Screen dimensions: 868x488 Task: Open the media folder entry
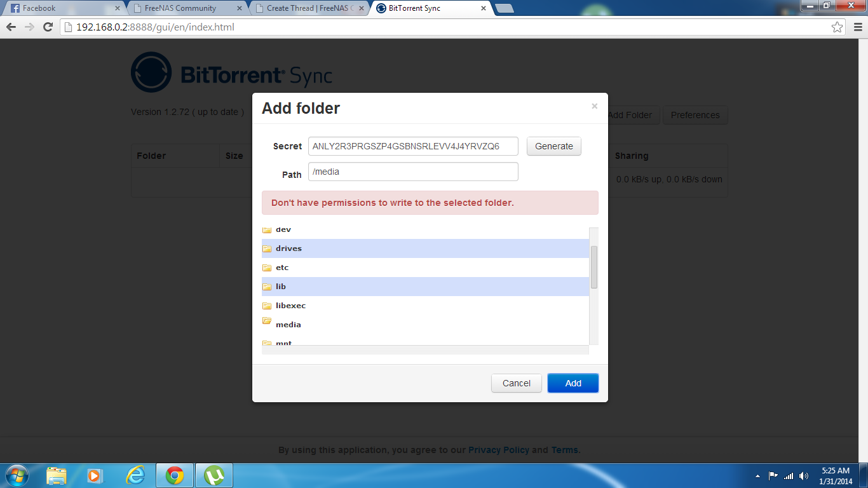(425, 325)
